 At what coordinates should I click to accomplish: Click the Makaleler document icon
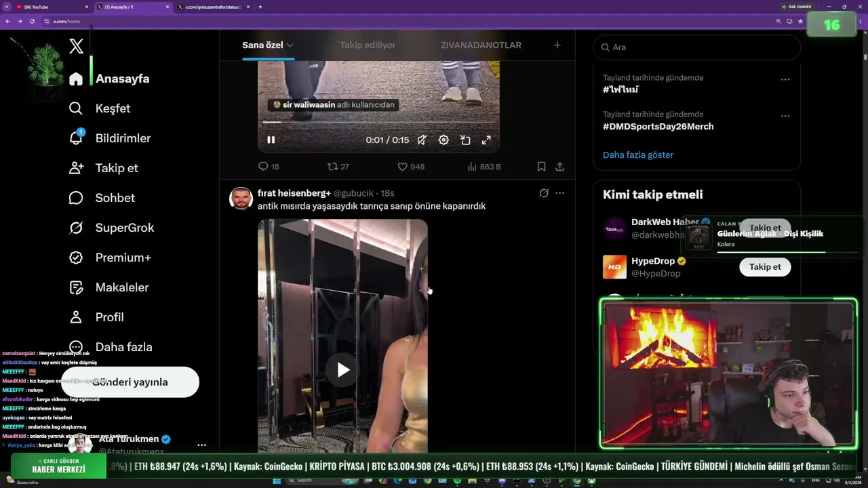[76, 287]
